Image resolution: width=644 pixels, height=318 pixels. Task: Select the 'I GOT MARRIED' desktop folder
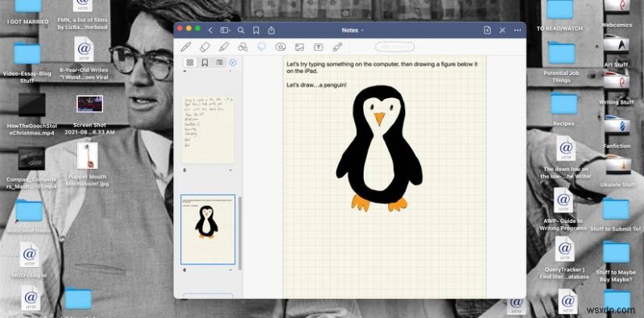28,12
